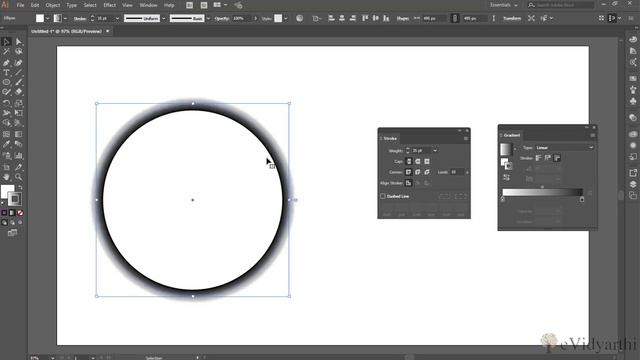The width and height of the screenshot is (640, 360).
Task: Select the Direct Selection tool
Action: (18, 42)
